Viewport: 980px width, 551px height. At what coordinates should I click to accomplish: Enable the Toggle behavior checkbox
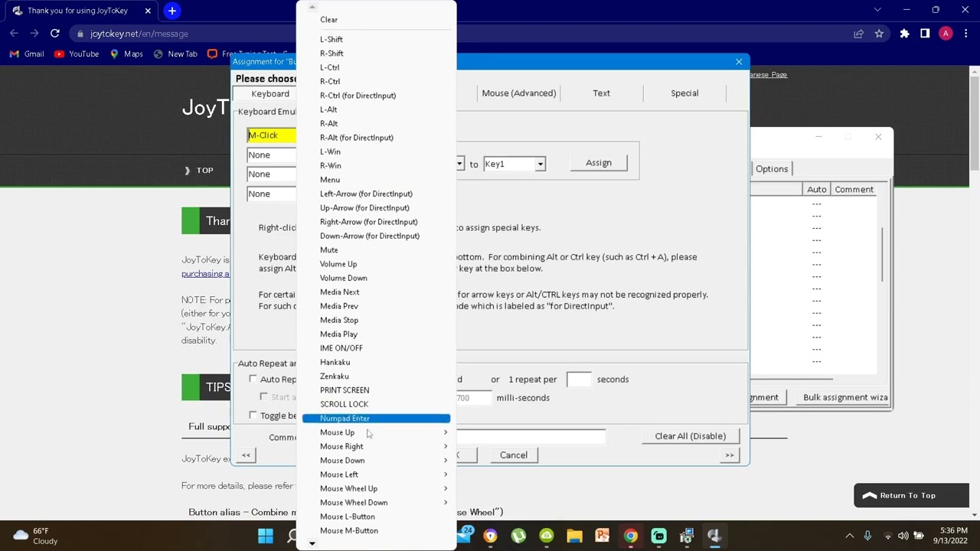coord(253,416)
